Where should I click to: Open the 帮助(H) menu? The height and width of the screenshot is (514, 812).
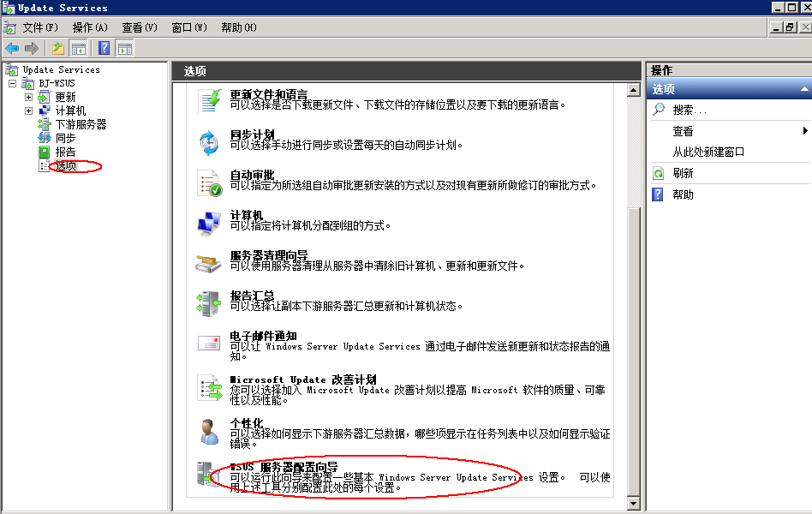239,27
